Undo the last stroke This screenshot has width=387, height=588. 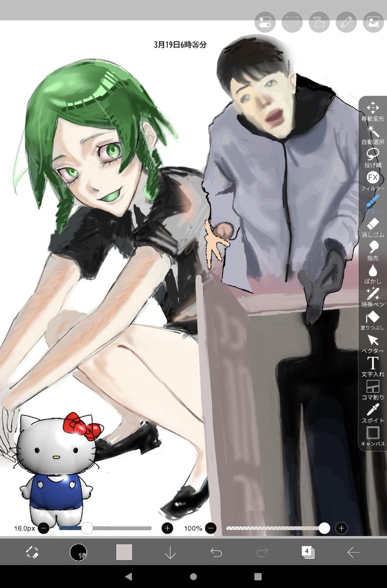(216, 552)
